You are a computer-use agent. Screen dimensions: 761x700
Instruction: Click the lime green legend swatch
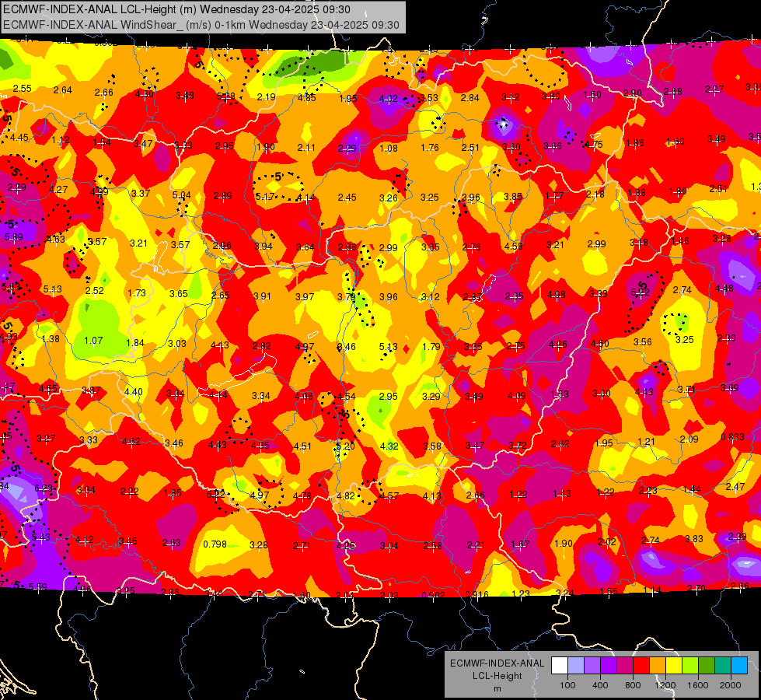pyautogui.click(x=690, y=666)
